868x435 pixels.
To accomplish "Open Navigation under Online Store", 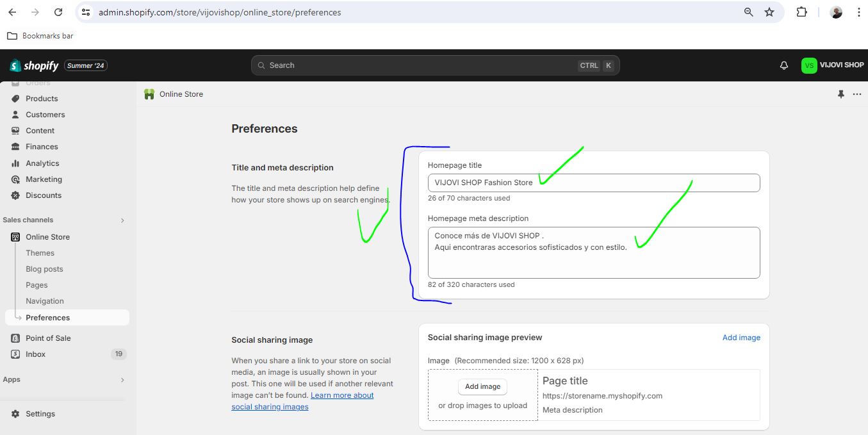I will point(45,301).
